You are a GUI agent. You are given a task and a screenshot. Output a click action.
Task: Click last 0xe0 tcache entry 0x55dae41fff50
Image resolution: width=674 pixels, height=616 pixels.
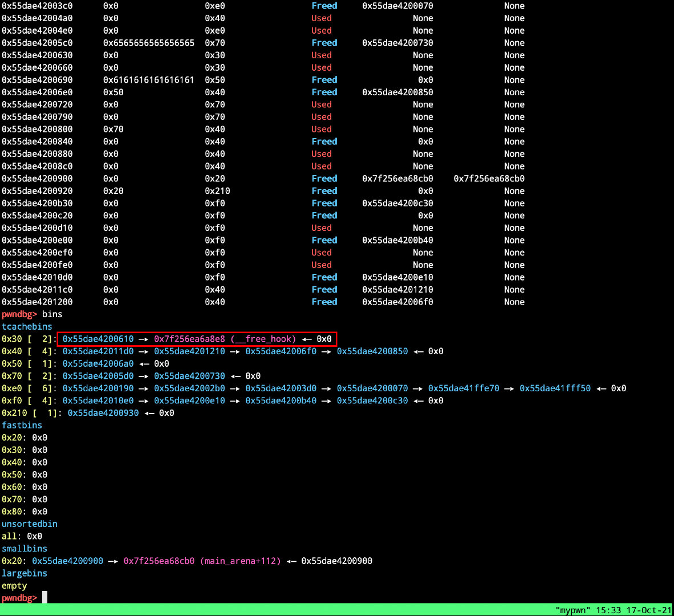555,388
